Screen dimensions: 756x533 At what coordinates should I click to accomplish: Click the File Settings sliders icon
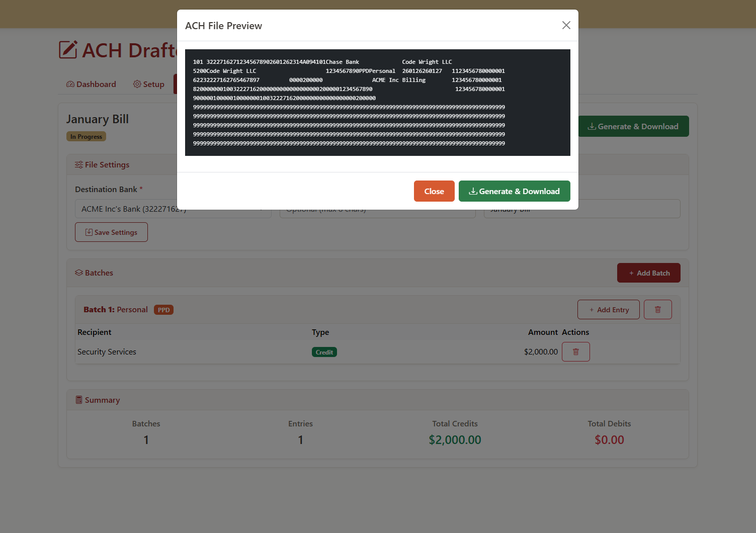click(x=79, y=165)
